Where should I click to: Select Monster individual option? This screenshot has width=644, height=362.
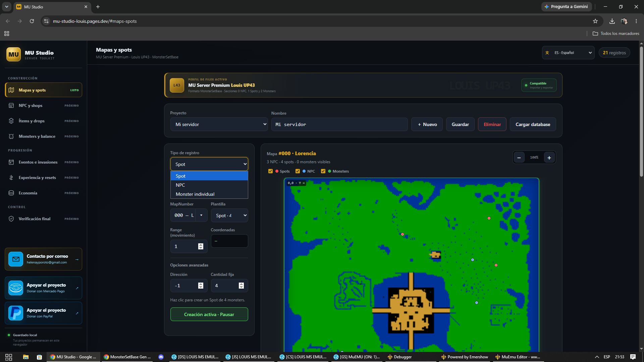click(x=209, y=194)
